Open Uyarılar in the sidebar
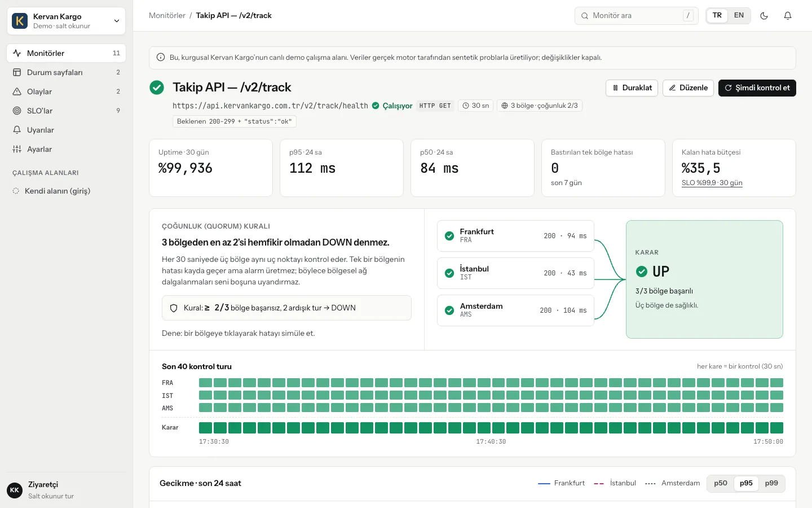The image size is (812, 508). [x=66, y=130]
